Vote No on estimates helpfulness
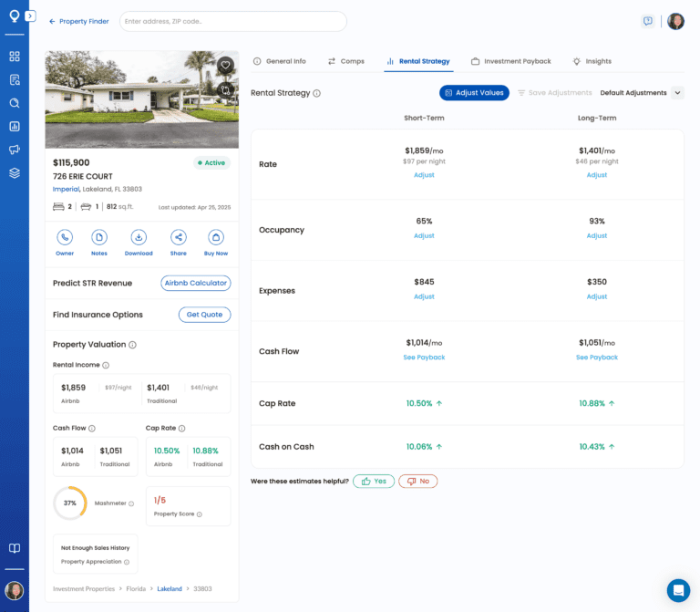This screenshot has width=700, height=612. tap(417, 481)
